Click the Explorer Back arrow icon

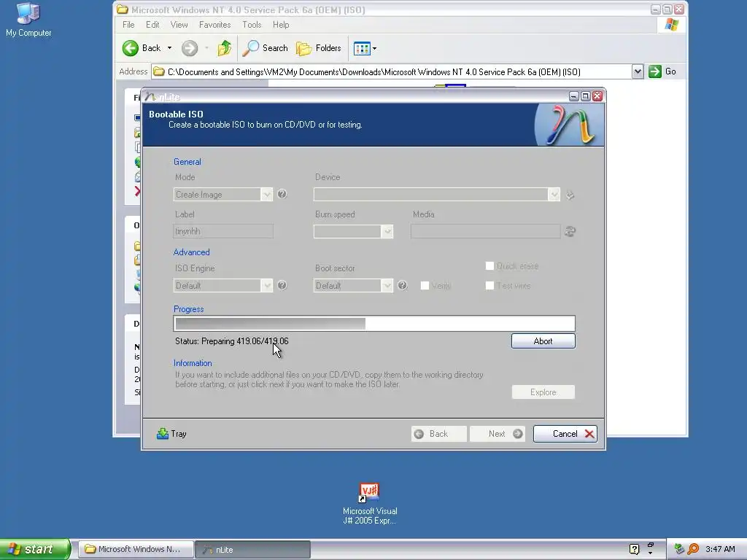(130, 48)
